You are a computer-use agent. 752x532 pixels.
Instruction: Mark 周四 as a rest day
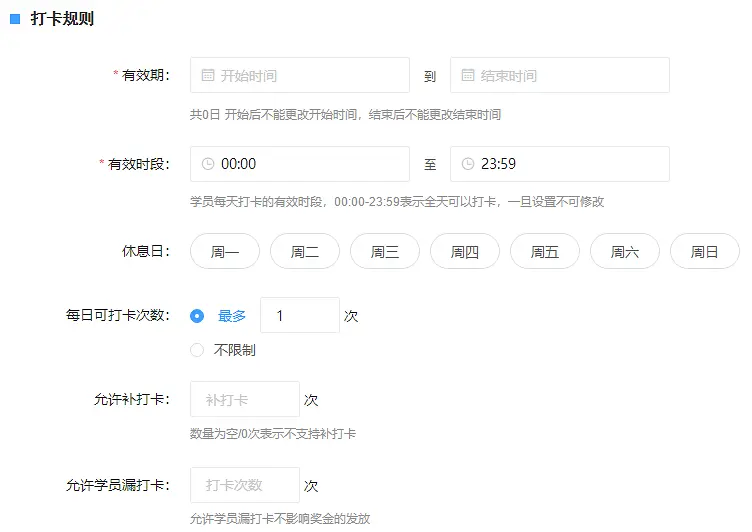coord(465,252)
